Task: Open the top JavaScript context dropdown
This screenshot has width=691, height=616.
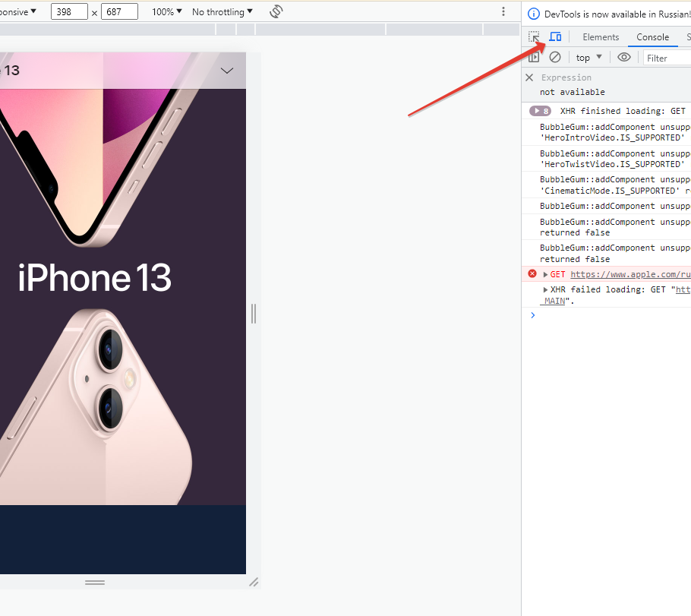Action: click(588, 58)
